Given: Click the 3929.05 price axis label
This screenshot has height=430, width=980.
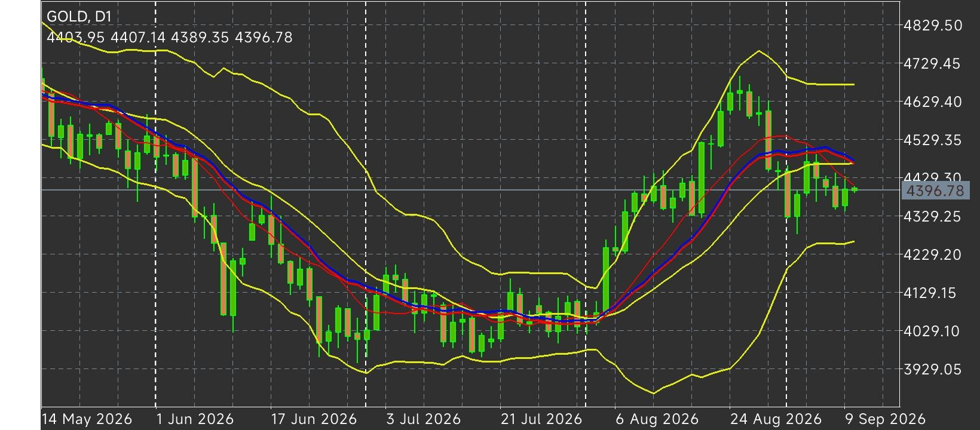Looking at the screenshot, I should click(x=933, y=369).
